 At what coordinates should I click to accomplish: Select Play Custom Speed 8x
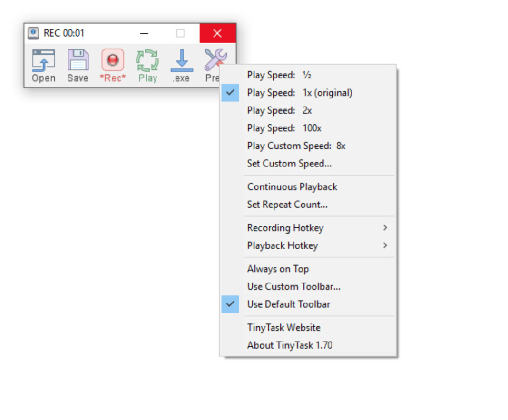pos(296,146)
